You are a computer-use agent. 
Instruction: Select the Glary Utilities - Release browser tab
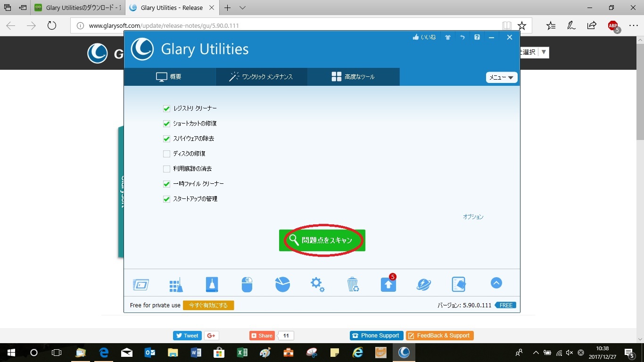click(172, 8)
